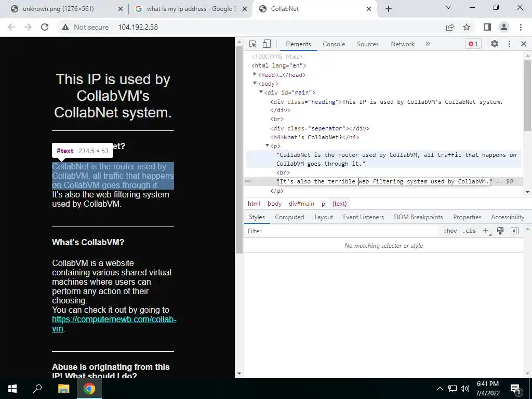Toggle Chrome side panel icon
Image resolution: width=532 pixels, height=399 pixels.
[x=487, y=27]
